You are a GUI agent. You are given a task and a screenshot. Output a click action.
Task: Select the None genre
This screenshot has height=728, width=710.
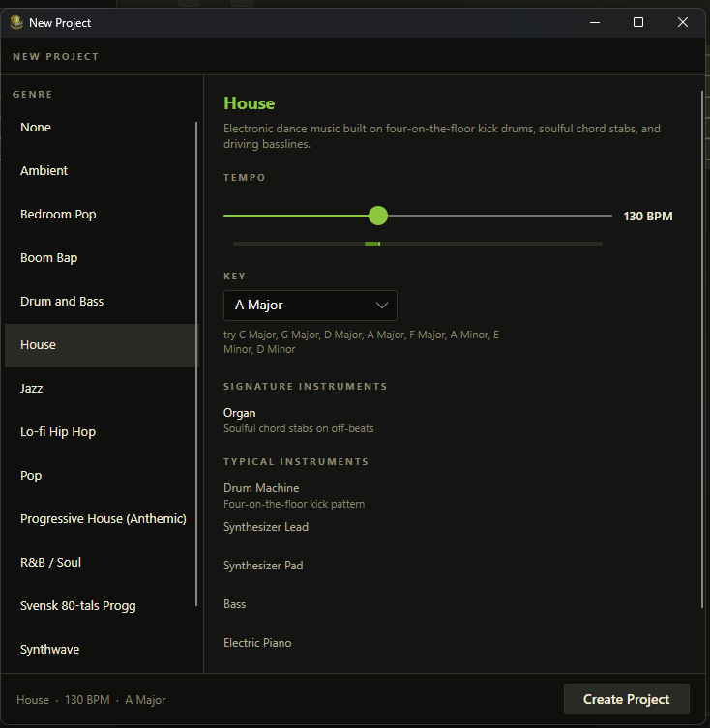(x=36, y=128)
